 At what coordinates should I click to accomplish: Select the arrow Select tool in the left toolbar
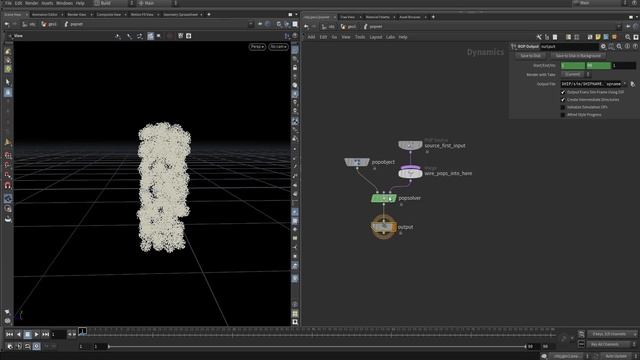(x=8, y=82)
